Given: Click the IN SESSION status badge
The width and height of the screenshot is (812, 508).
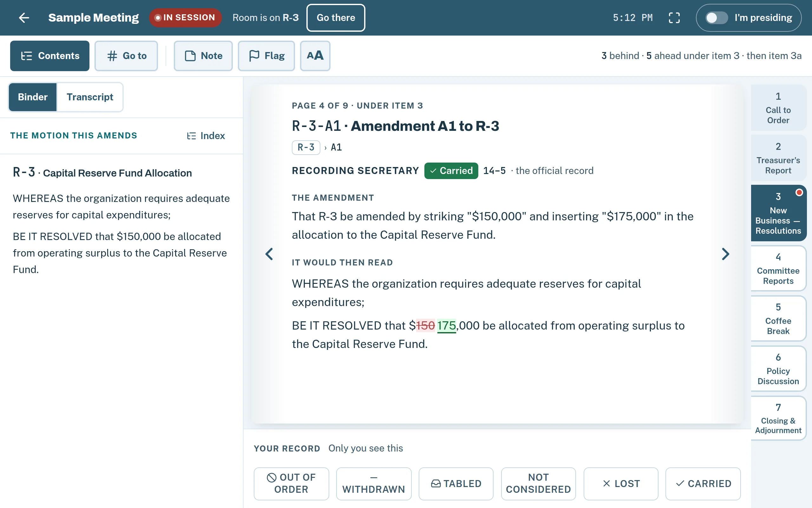Looking at the screenshot, I should click(x=185, y=17).
